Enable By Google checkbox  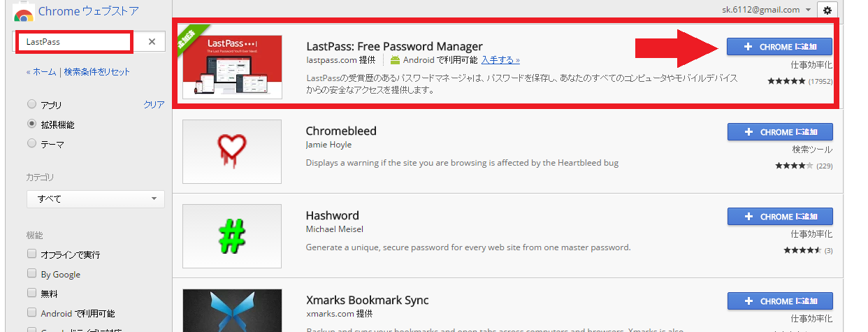(x=31, y=274)
